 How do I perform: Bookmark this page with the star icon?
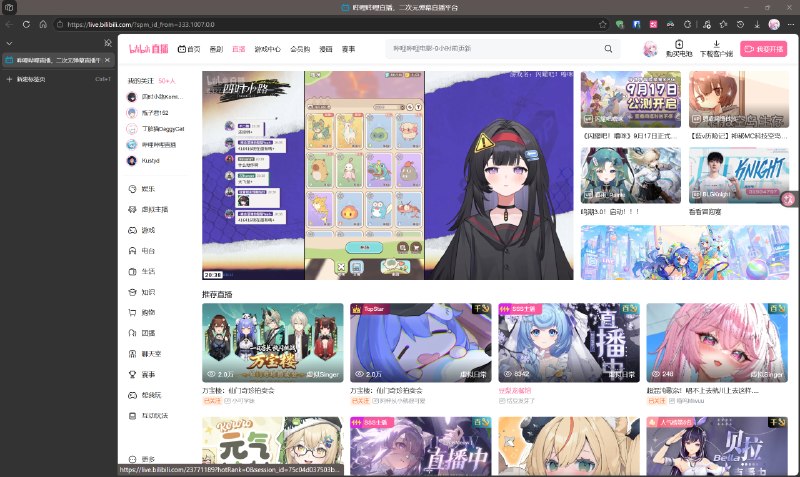tap(603, 24)
